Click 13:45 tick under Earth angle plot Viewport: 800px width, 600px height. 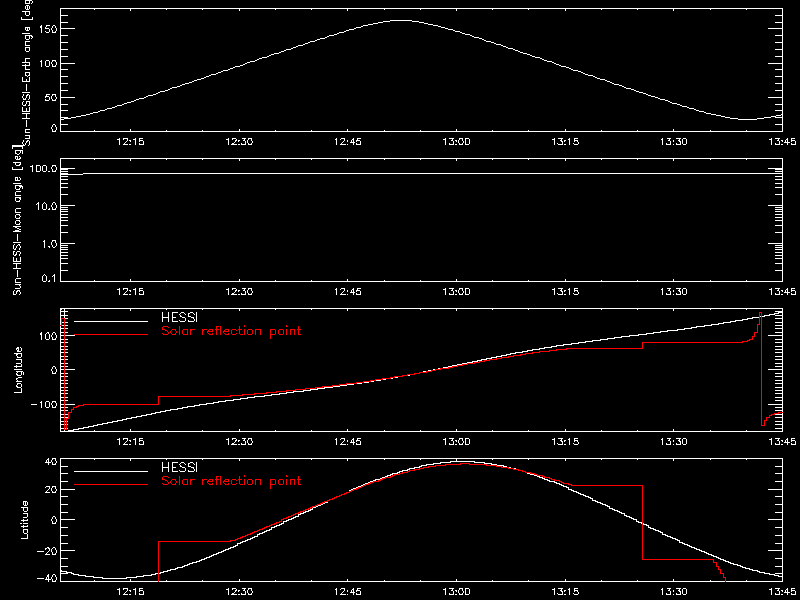pos(782,142)
